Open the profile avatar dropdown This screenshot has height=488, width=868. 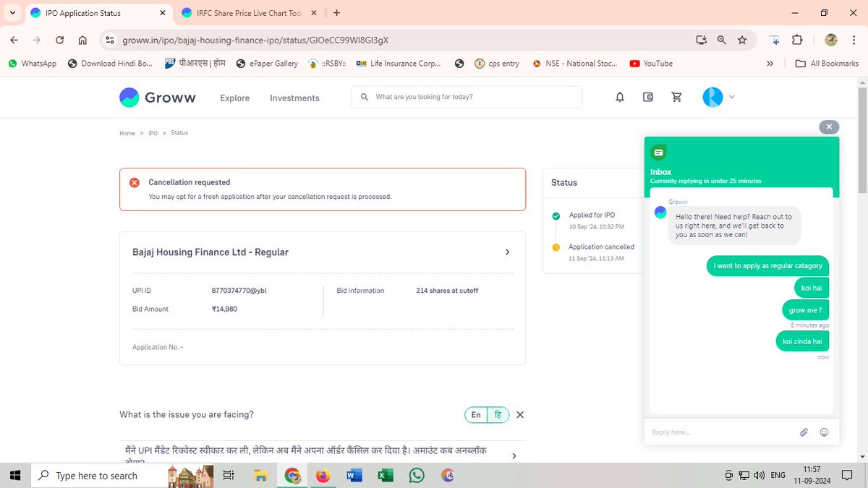click(719, 97)
